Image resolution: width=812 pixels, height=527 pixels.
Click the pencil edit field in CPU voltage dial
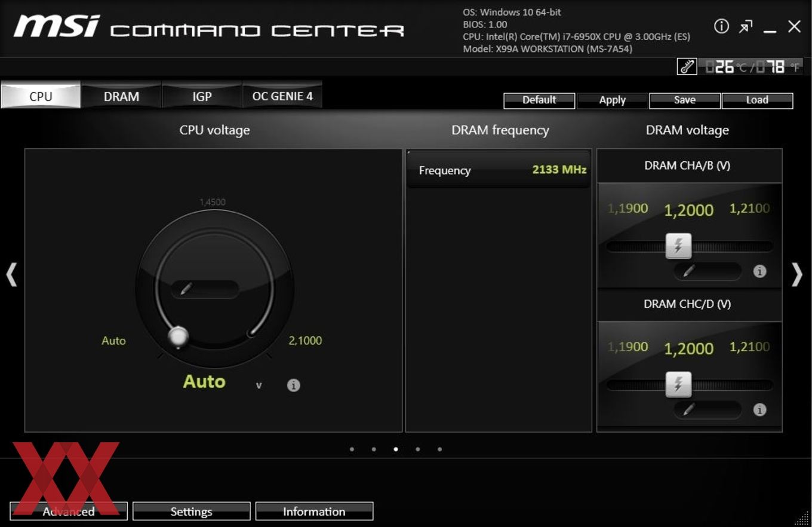[x=205, y=289]
